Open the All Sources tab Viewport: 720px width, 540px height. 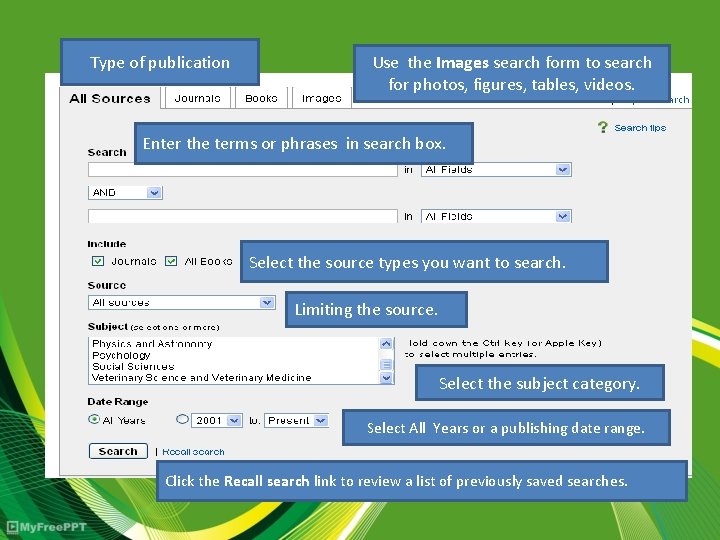(x=110, y=98)
